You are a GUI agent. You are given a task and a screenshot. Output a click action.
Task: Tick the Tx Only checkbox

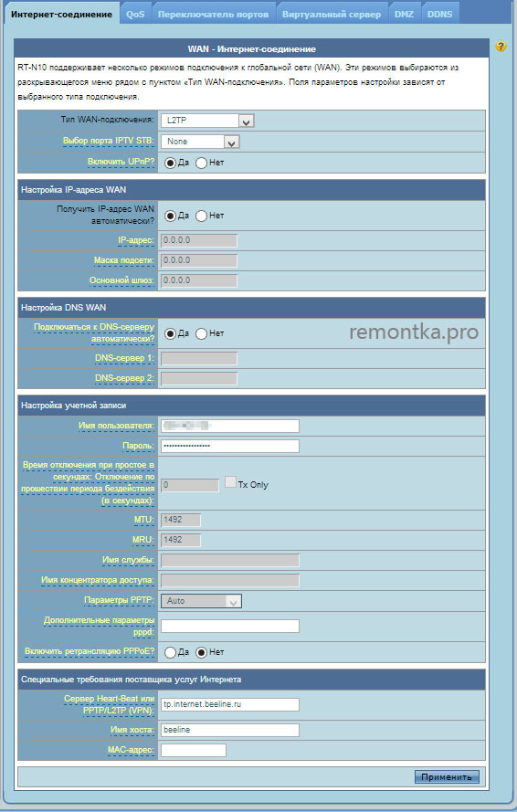230,482
